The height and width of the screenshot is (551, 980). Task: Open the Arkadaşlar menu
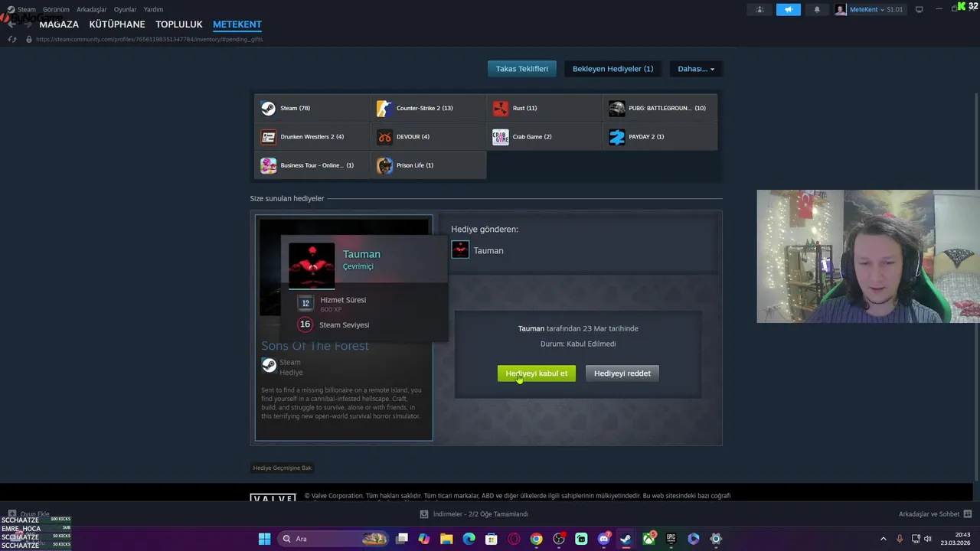(x=91, y=9)
